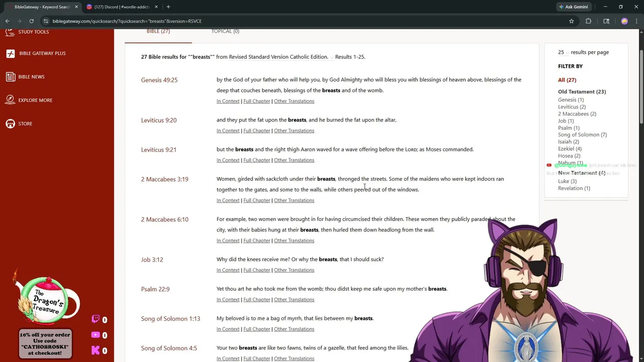The height and width of the screenshot is (362, 644).
Task: Filter results by Job (1)
Action: pos(566,121)
